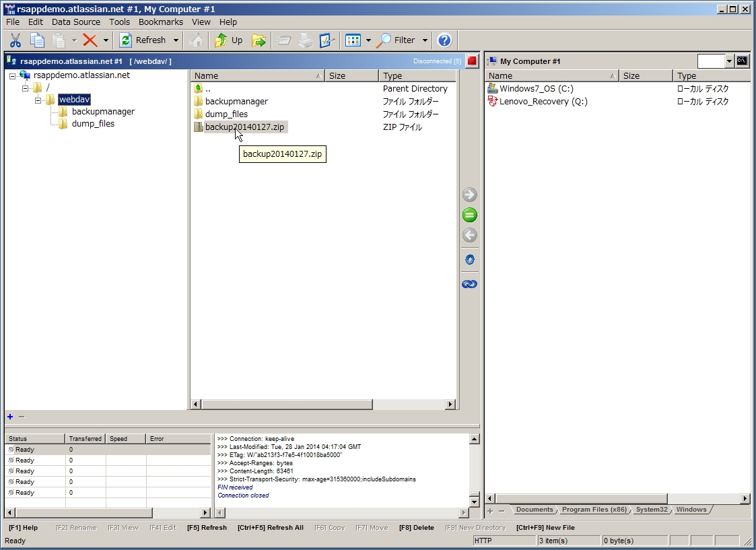Viewport: 756px width, 550px height.
Task: Open the view mode dropdown arrow
Action: [368, 40]
